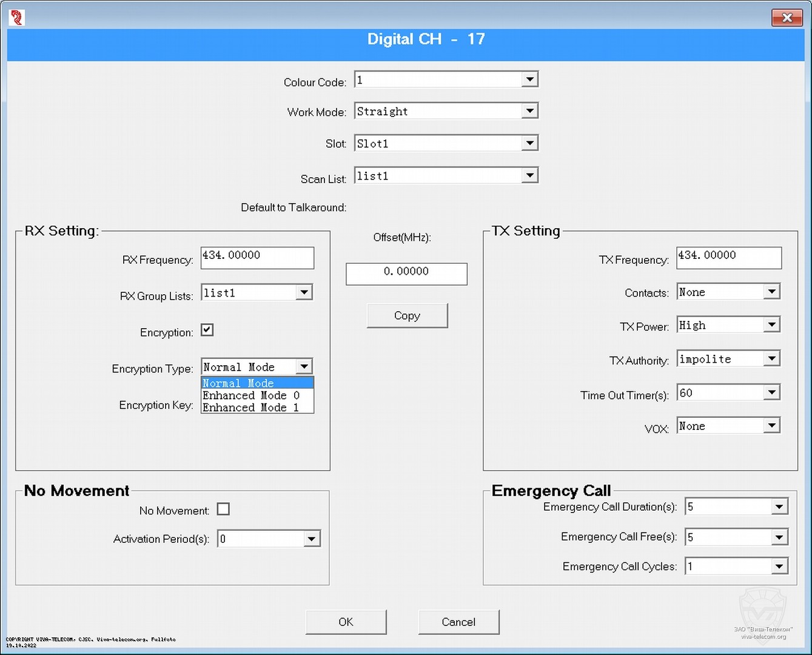Uncheck the Encryption checkbox
The width and height of the screenshot is (812, 655).
(x=207, y=330)
